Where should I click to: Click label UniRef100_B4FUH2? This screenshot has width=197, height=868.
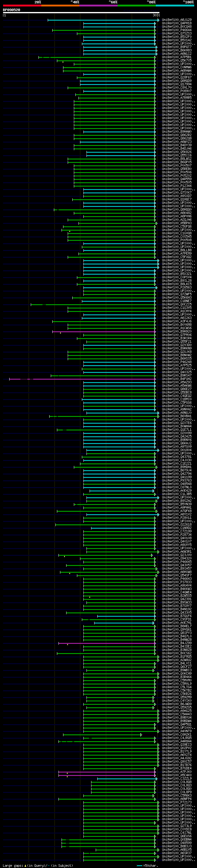177,379
